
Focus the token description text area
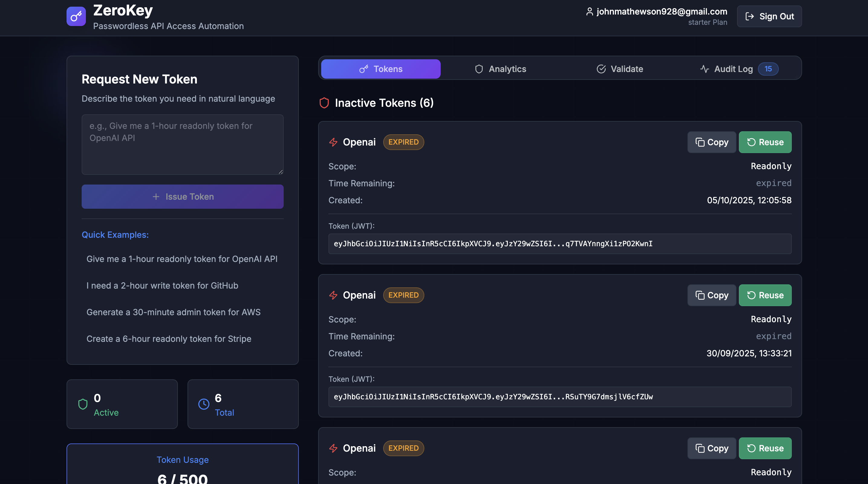pyautogui.click(x=182, y=144)
